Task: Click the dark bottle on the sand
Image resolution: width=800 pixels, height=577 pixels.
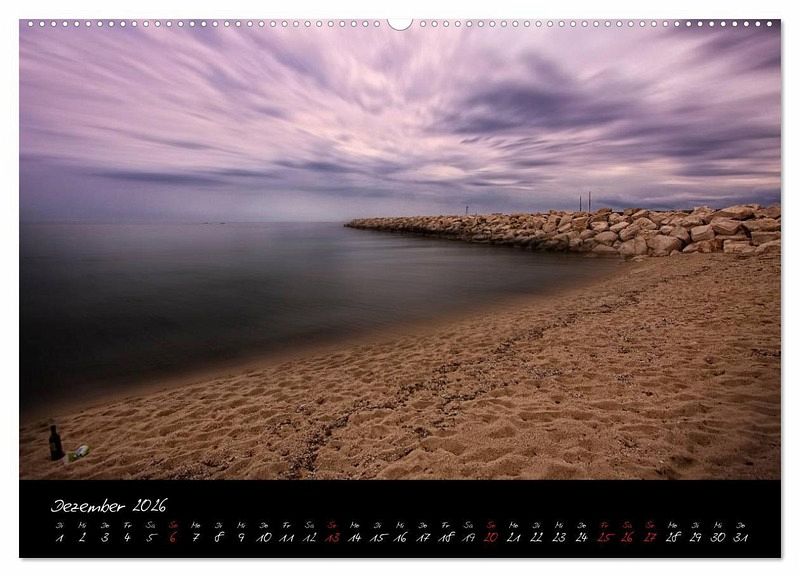Action: coord(56,444)
